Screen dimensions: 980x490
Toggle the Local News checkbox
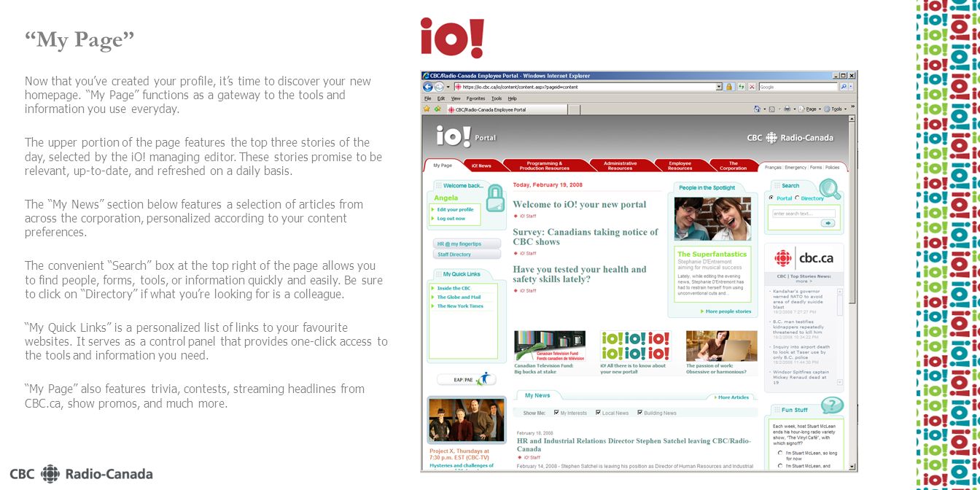click(598, 413)
